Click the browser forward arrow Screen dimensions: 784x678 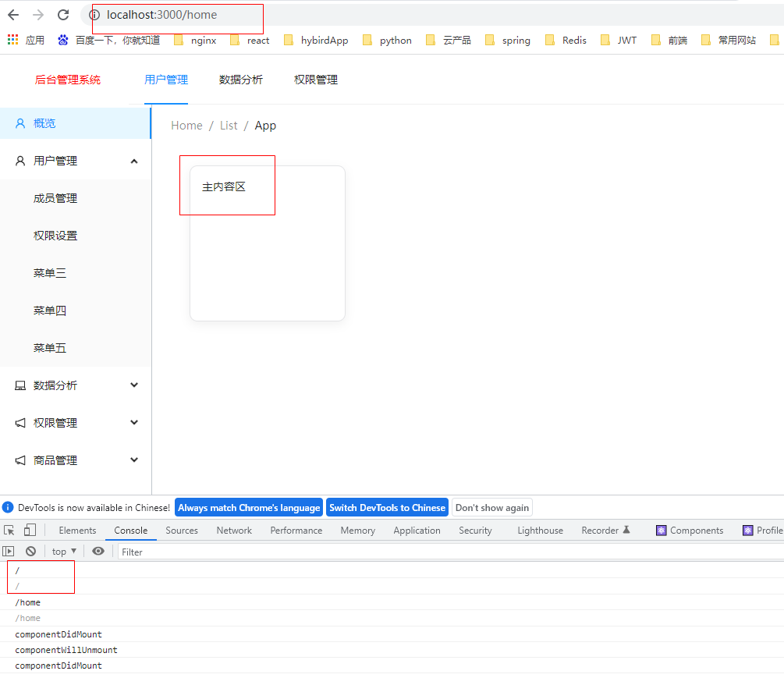(38, 15)
